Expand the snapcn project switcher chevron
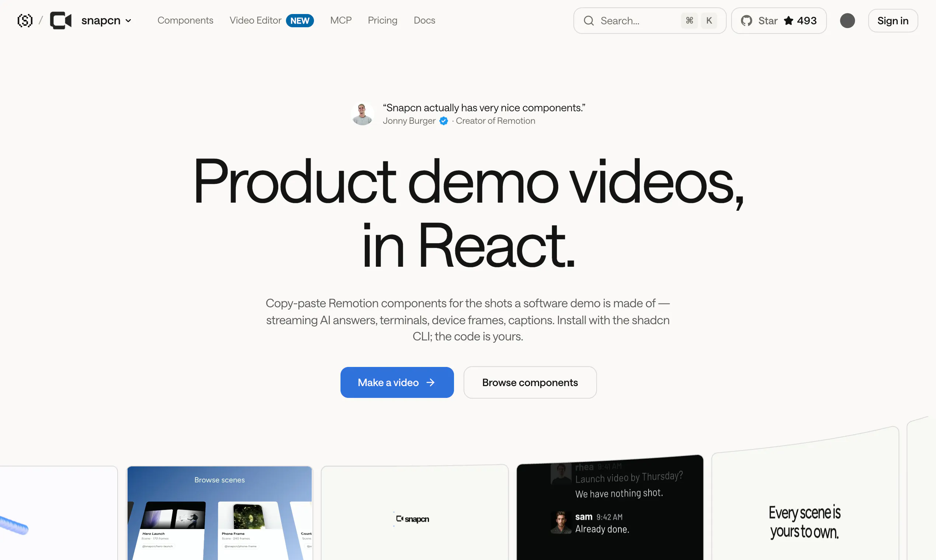The image size is (936, 560). click(128, 21)
